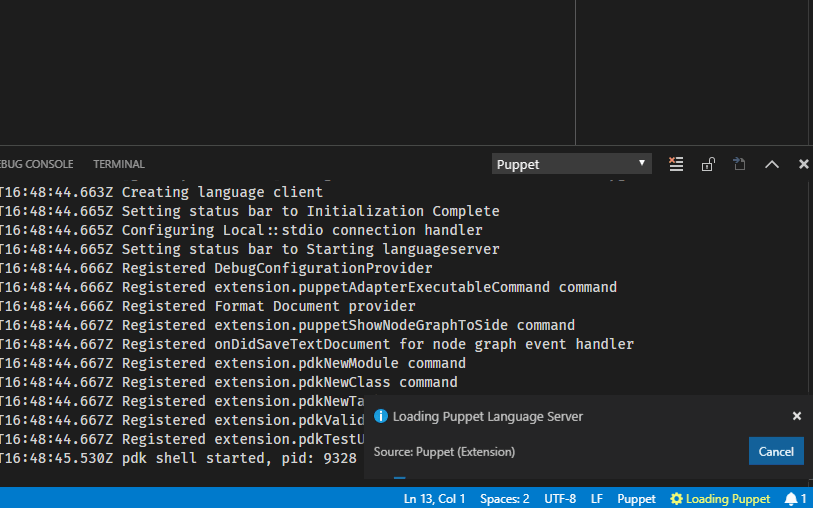Click 'extension.puppetShowNodeGraphToSide command' line

287,326
